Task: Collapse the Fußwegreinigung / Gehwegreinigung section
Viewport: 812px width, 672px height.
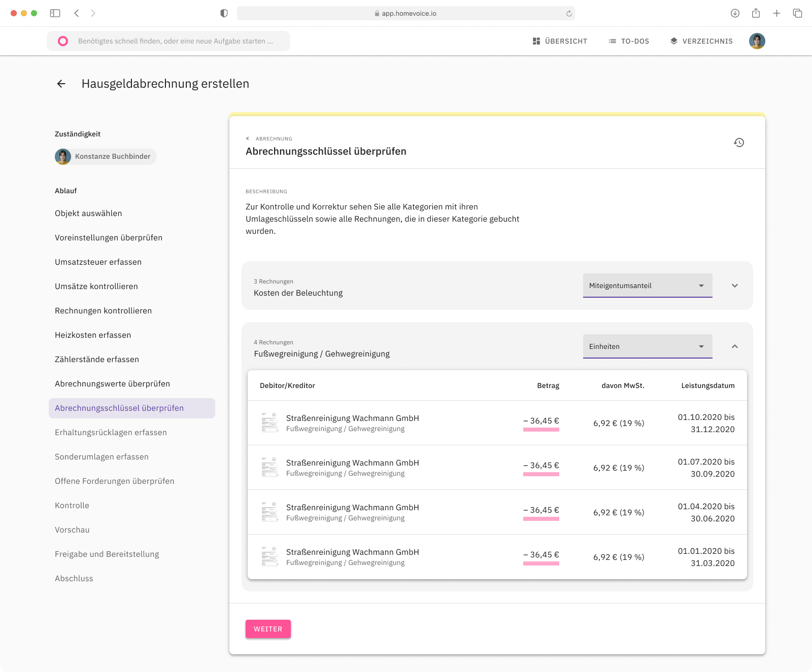Action: pyautogui.click(x=734, y=346)
